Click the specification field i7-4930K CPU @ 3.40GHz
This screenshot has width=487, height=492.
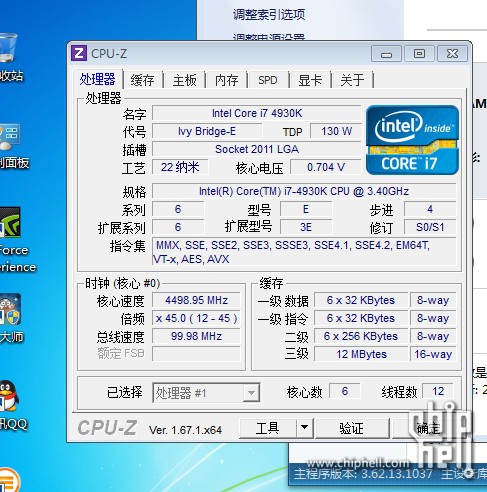pos(304,191)
